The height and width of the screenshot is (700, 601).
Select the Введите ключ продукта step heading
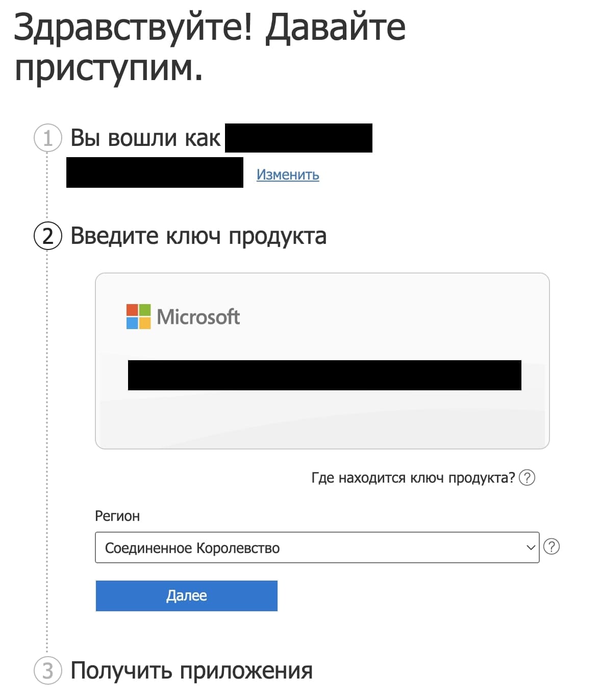click(x=198, y=236)
